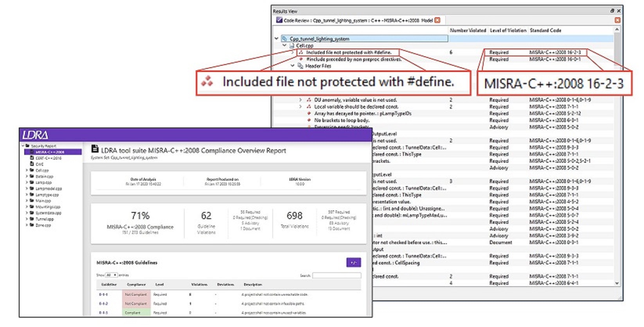Select MISRA-C++:2008 in the report tree

(x=53, y=152)
